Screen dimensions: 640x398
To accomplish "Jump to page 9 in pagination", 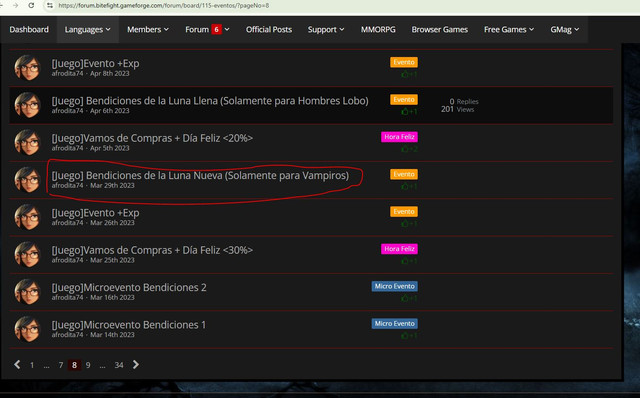I will click(x=88, y=365).
